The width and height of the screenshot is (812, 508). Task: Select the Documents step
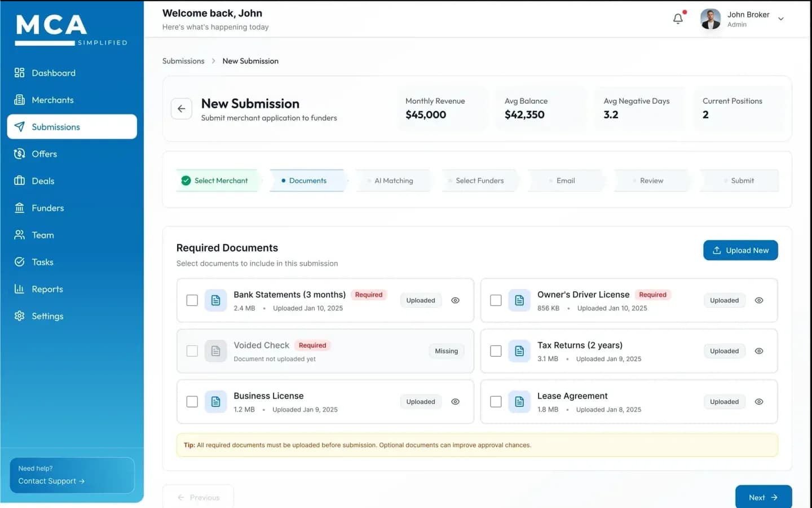[x=307, y=181]
